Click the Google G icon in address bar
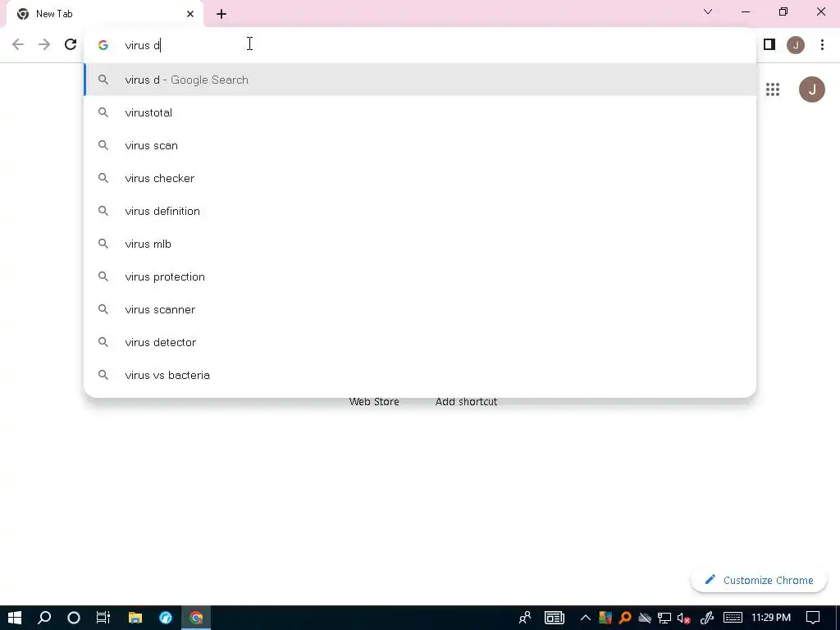Viewport: 840px width, 630px height. [x=103, y=45]
